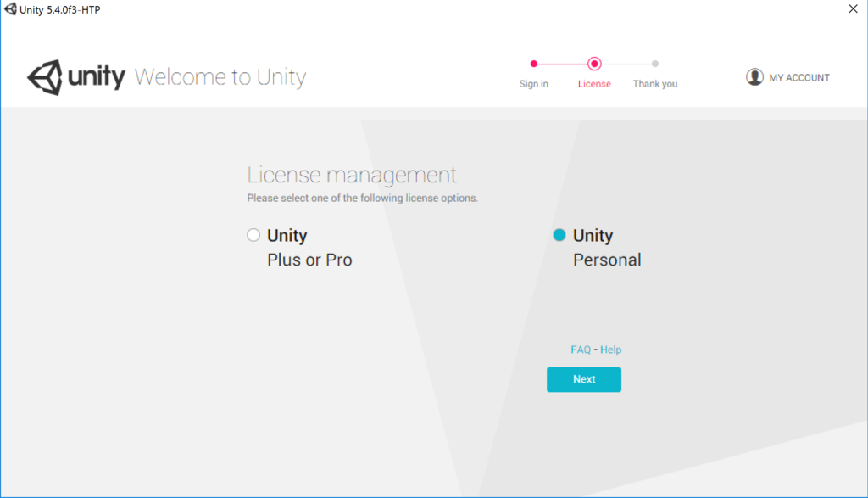This screenshot has width=868, height=498.
Task: Open the Help link
Action: [x=610, y=350]
